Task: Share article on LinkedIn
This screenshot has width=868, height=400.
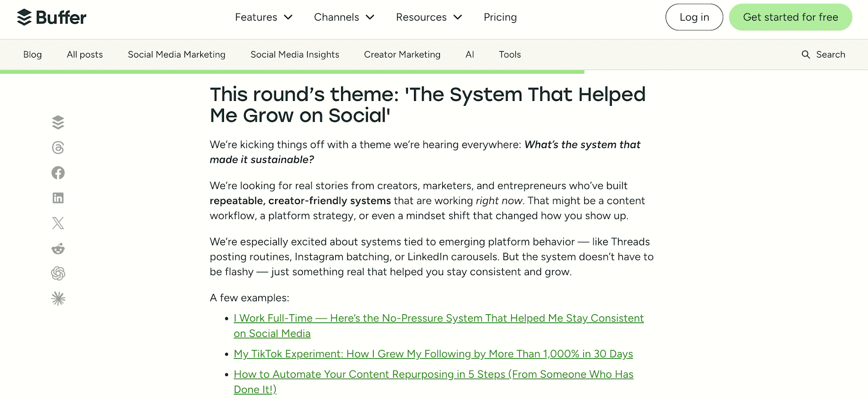Action: [x=58, y=198]
